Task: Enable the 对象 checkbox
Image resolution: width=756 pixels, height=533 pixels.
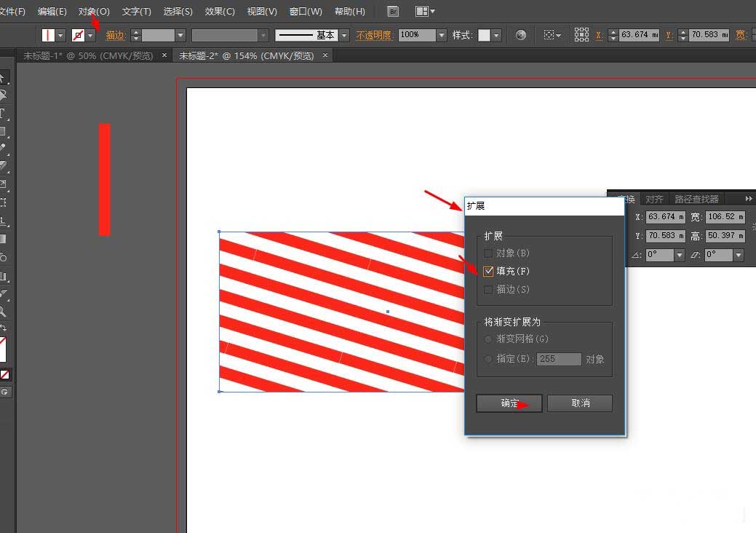Action: point(488,253)
